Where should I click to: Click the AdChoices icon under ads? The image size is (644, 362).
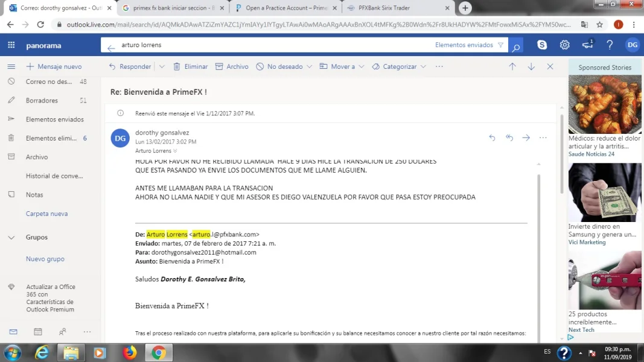(x=570, y=337)
